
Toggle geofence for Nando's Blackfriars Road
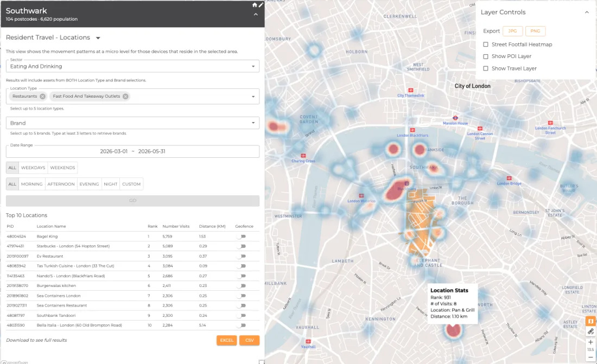pyautogui.click(x=242, y=276)
